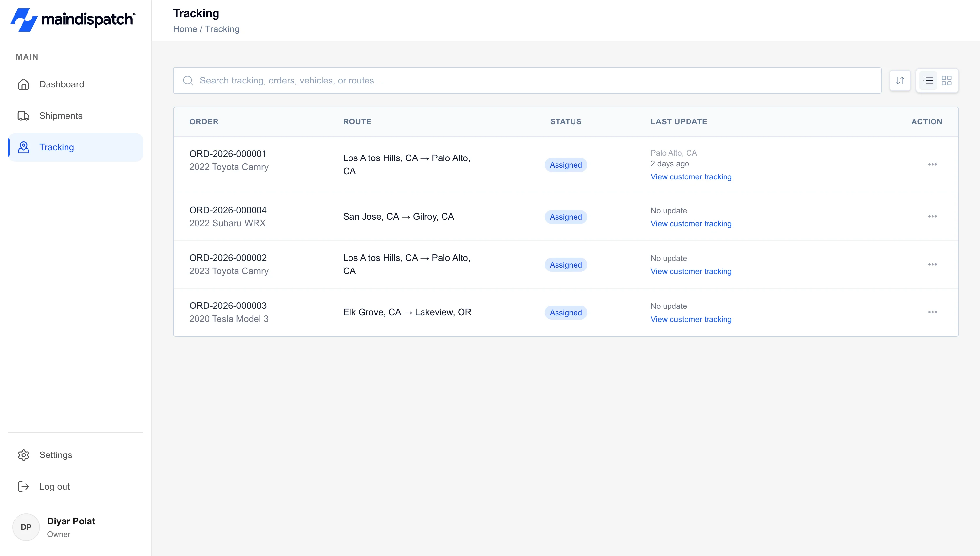Go to Dashboard in the sidebar

76,84
